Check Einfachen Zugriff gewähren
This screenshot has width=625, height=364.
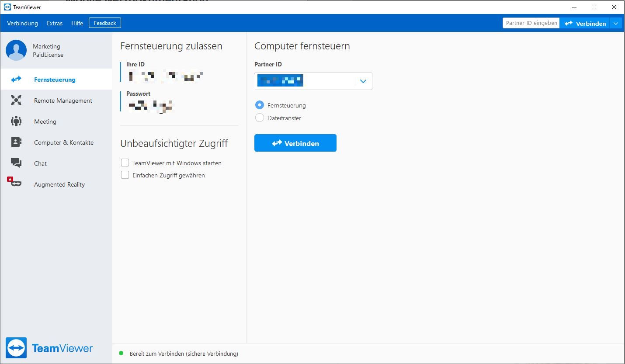(125, 175)
